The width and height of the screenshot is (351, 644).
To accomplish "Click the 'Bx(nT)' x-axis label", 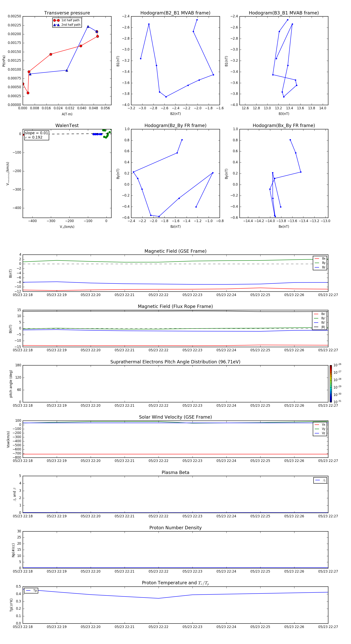I will 284,227.
